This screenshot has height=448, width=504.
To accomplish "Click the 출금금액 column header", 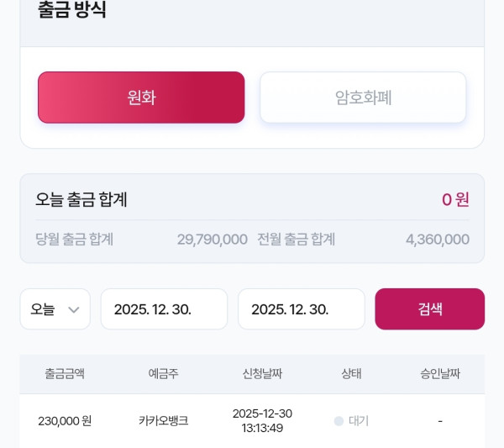I will [x=65, y=374].
